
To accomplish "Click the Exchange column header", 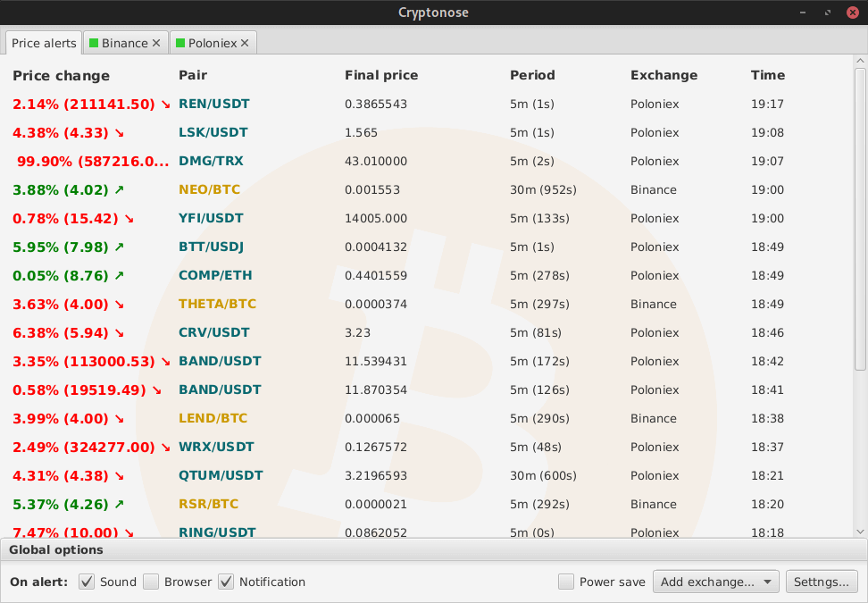I will tap(664, 76).
